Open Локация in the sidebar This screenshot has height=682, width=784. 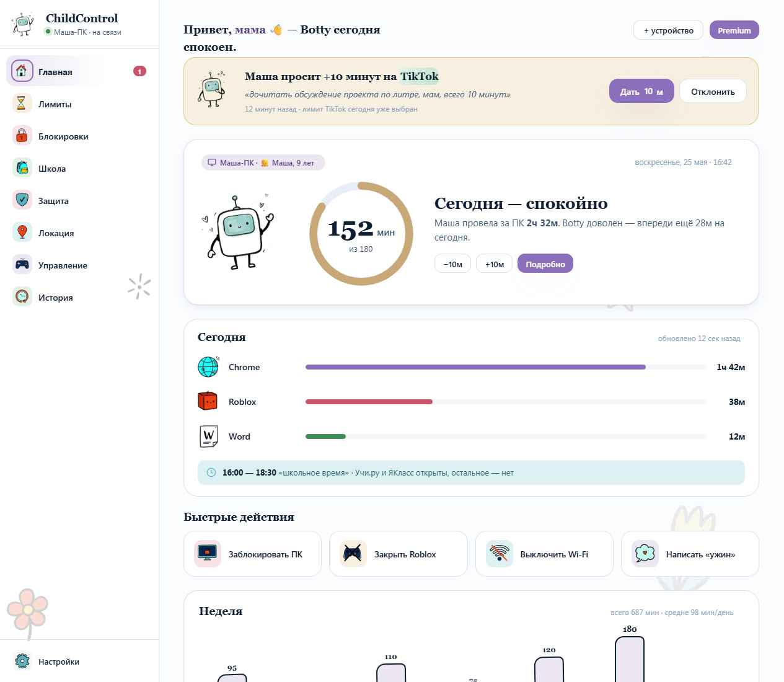[79, 232]
